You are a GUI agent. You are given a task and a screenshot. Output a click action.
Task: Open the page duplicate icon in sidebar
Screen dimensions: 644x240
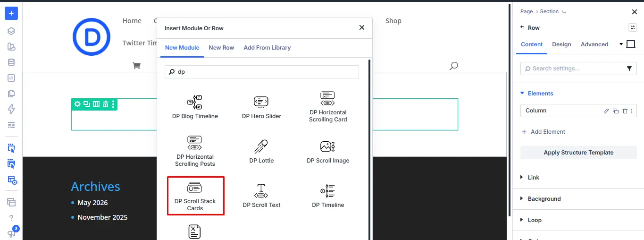[x=11, y=94]
